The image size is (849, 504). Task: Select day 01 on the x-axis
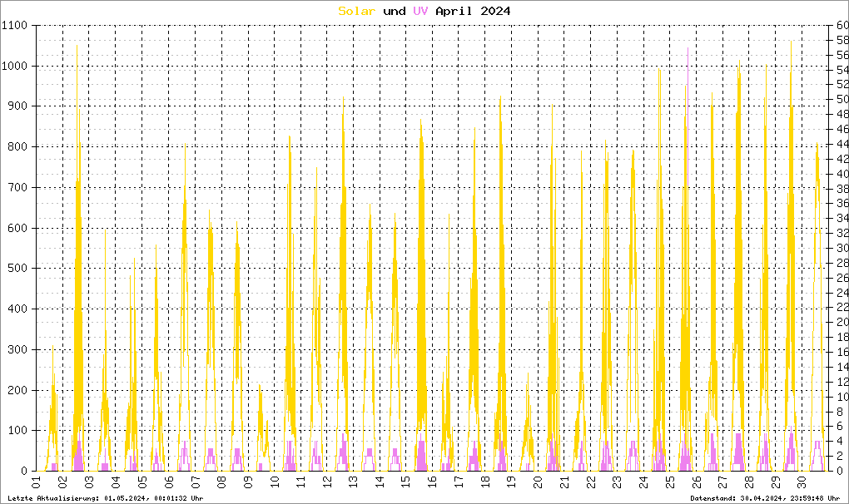pos(37,482)
